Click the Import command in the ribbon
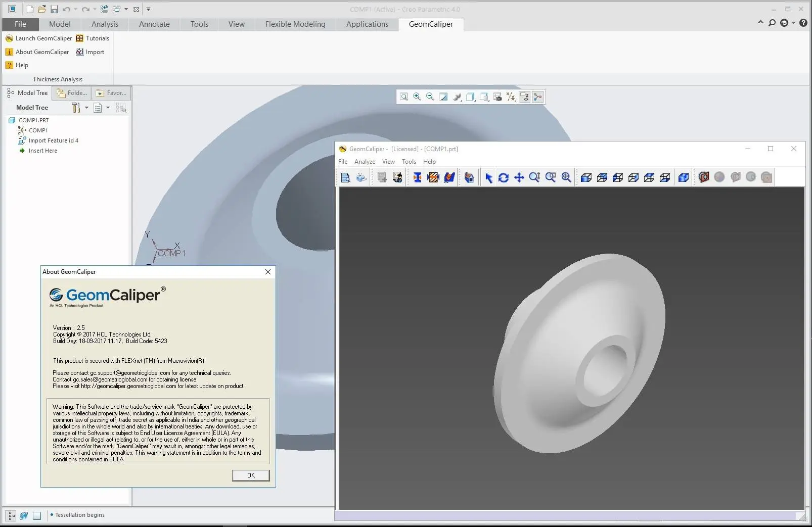Image resolution: width=812 pixels, height=527 pixels. pyautogui.click(x=90, y=52)
